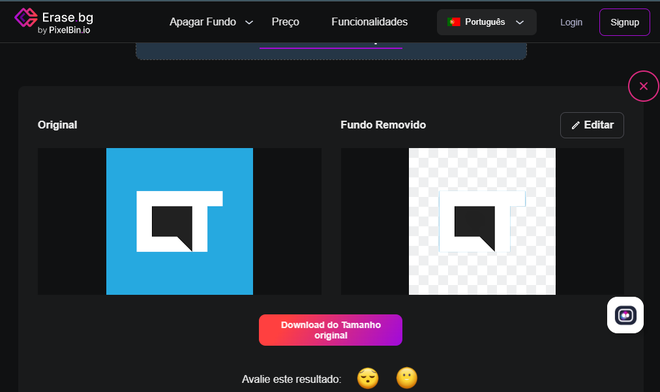Click the Portugal flag icon
The width and height of the screenshot is (660, 392).
(x=454, y=22)
